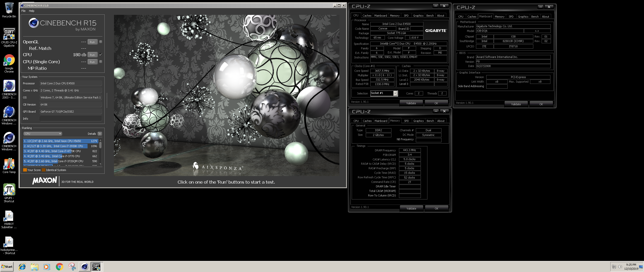Open hwbotprime shortcut on desktop
Screen dimensions: 644x272
click(x=9, y=245)
